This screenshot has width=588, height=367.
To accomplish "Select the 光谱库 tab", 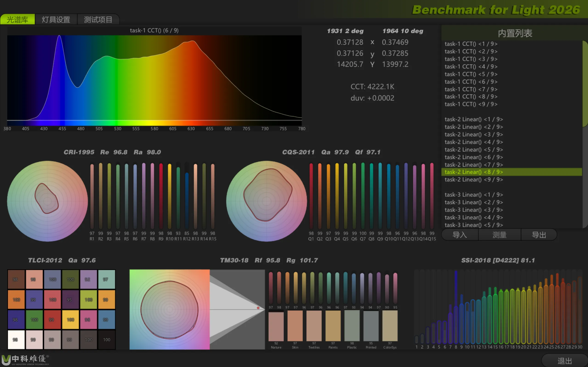I will (17, 20).
